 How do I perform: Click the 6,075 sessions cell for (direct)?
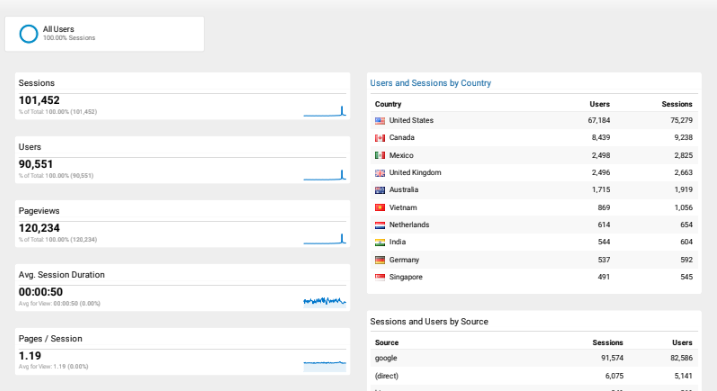[614, 376]
